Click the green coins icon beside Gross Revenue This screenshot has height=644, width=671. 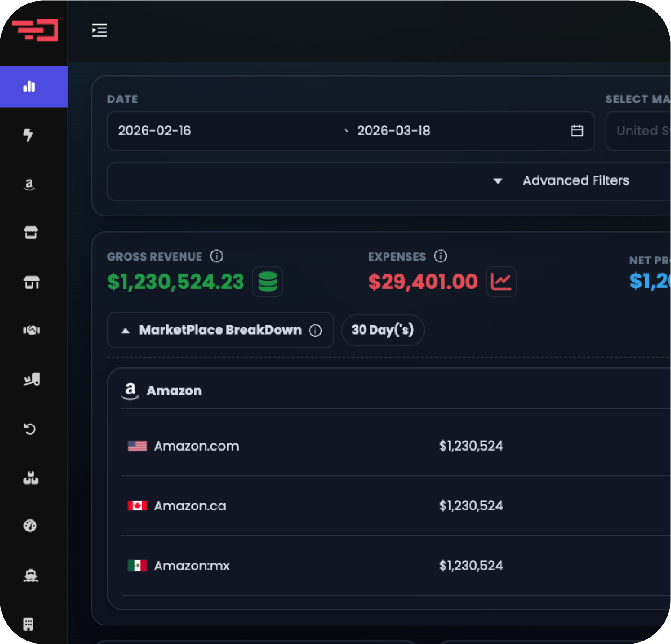267,282
